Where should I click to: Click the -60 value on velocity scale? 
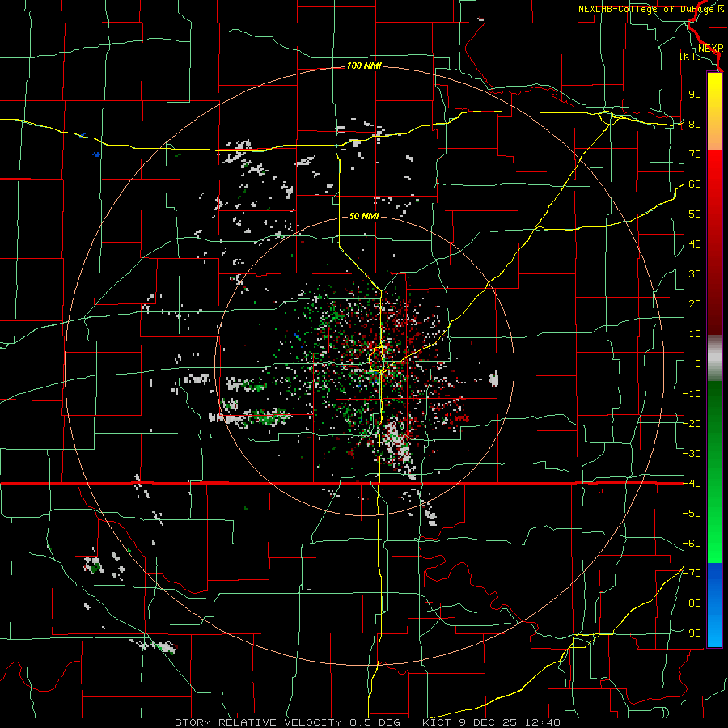click(x=692, y=544)
